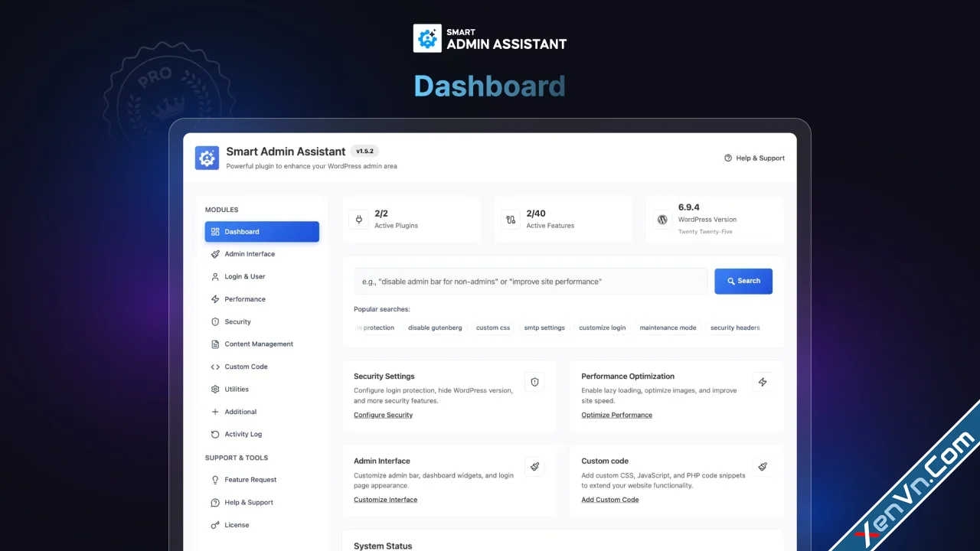Open the Admin Interface module
Screen dimensions: 980x551
[262, 254]
